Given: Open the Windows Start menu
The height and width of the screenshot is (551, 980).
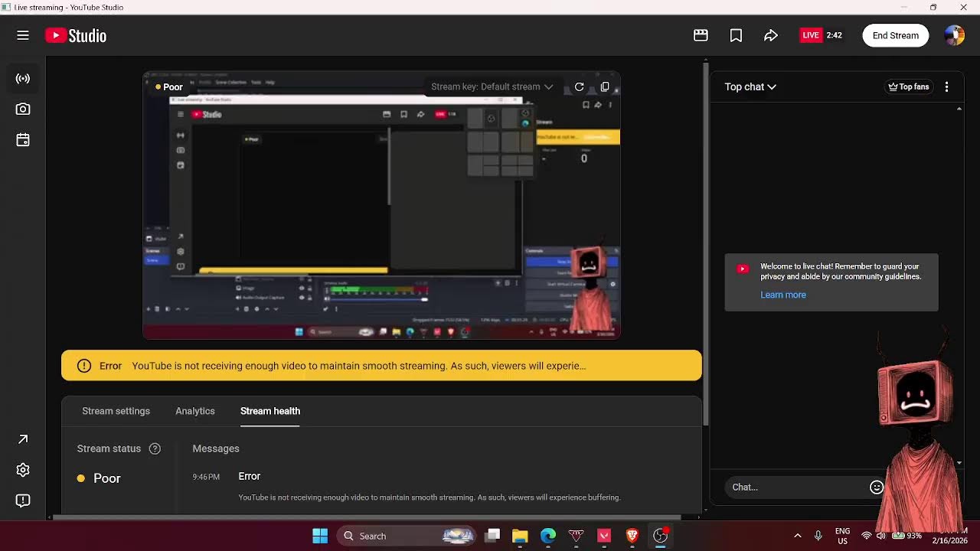Looking at the screenshot, I should click(x=320, y=536).
